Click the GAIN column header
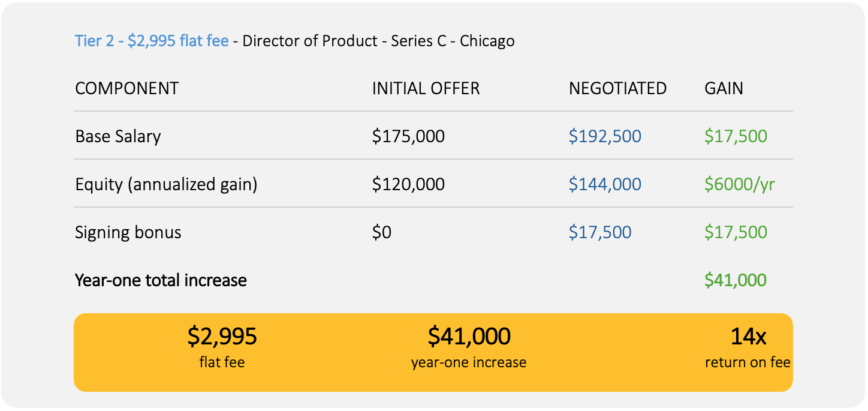Viewport: 868px width, 411px height. (x=724, y=88)
